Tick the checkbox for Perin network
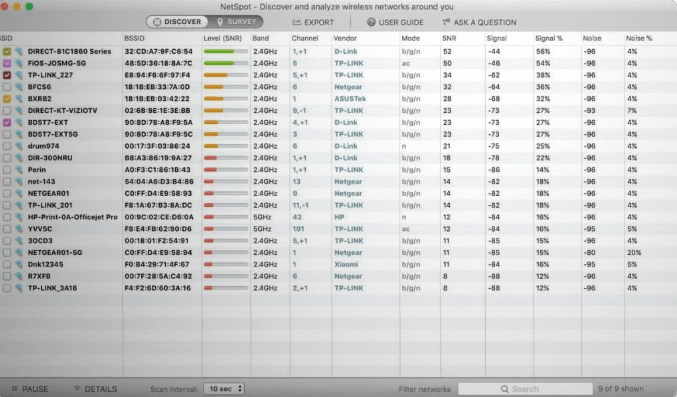The width and height of the screenshot is (677, 397). pos(7,170)
